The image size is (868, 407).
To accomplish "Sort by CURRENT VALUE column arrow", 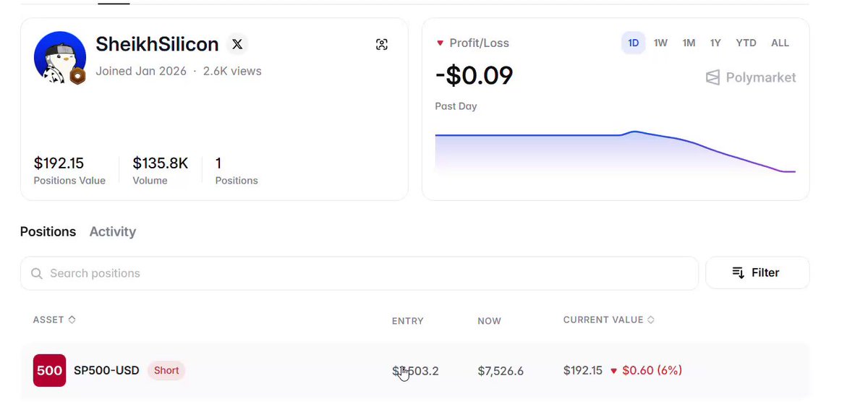I will [x=650, y=320].
